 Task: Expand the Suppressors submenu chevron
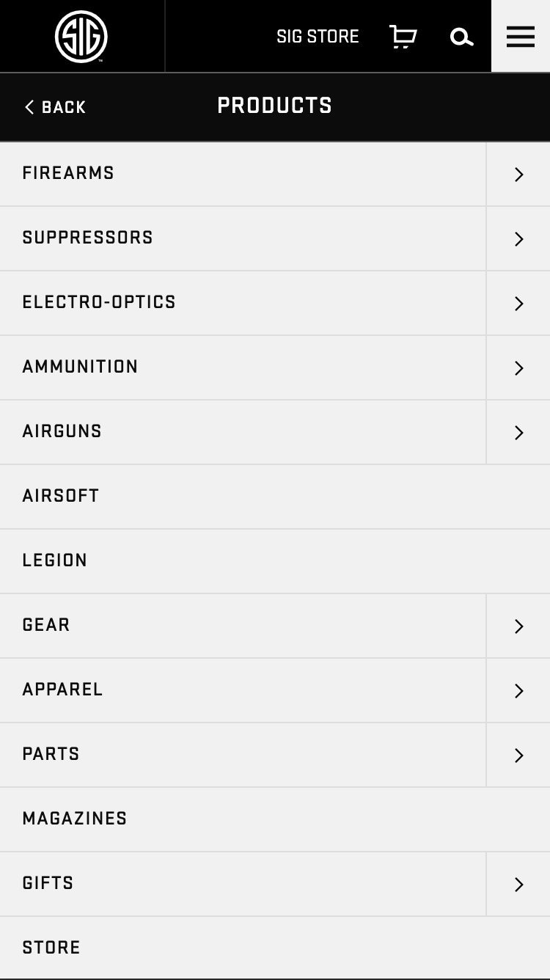point(518,239)
